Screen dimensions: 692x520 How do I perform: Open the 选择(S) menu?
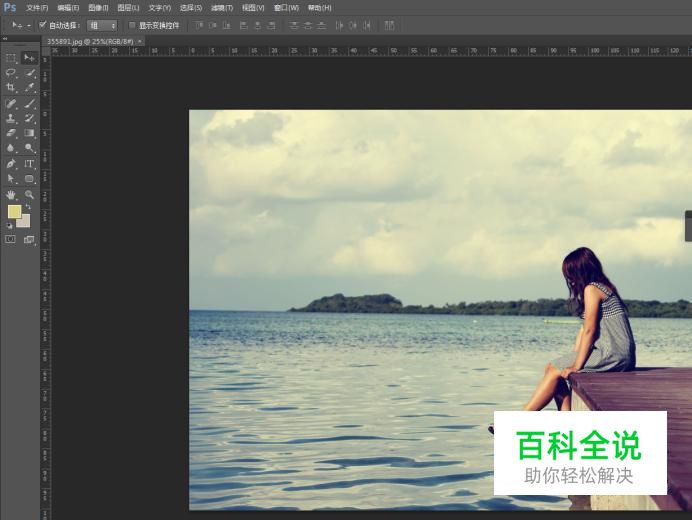pyautogui.click(x=191, y=8)
